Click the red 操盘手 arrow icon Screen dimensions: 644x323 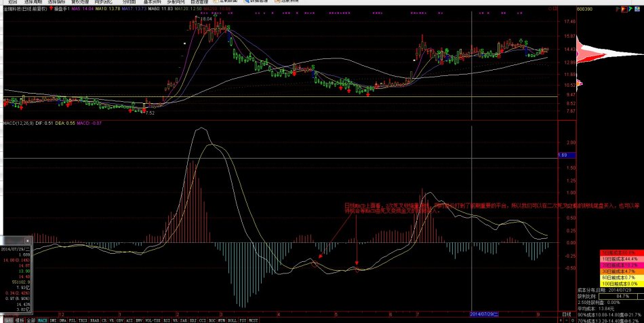(50, 10)
